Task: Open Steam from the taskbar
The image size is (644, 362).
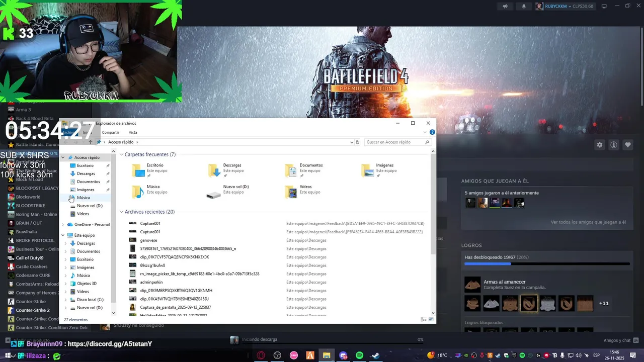Action: coord(375,355)
